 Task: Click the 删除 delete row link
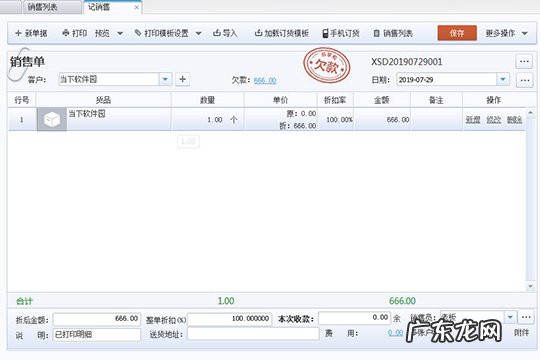click(x=514, y=120)
